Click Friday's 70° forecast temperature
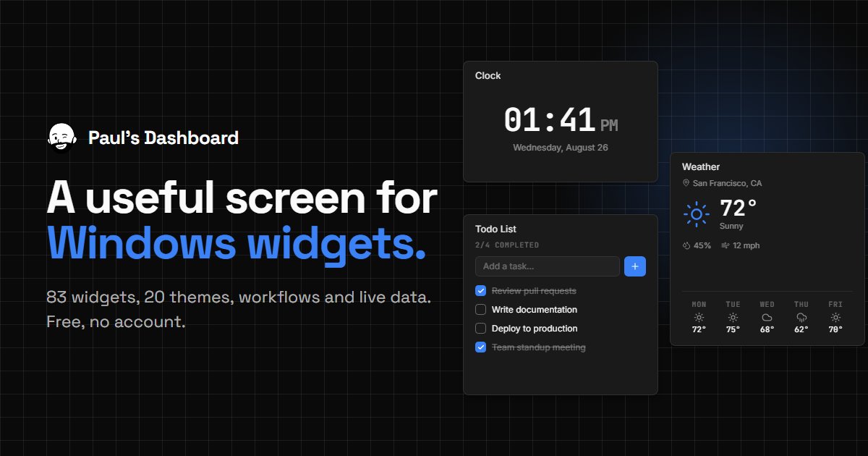Image resolution: width=868 pixels, height=456 pixels. pyautogui.click(x=835, y=329)
